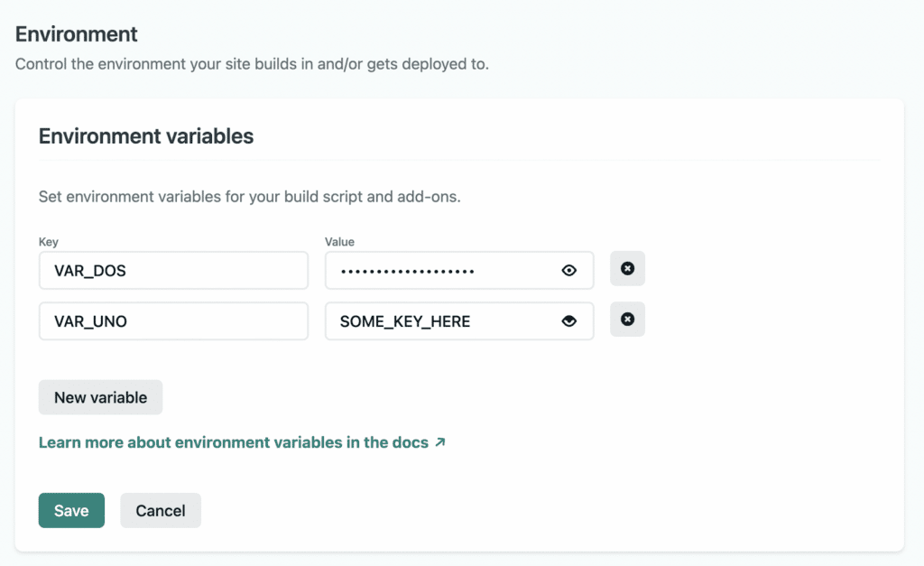This screenshot has height=566, width=924.
Task: Click the Environment variables heading
Action: pyautogui.click(x=146, y=136)
